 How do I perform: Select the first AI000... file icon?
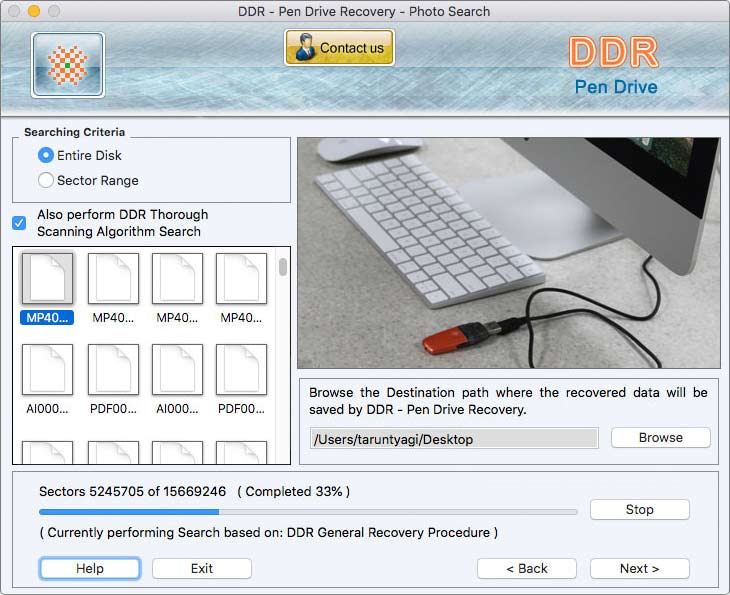tap(47, 369)
